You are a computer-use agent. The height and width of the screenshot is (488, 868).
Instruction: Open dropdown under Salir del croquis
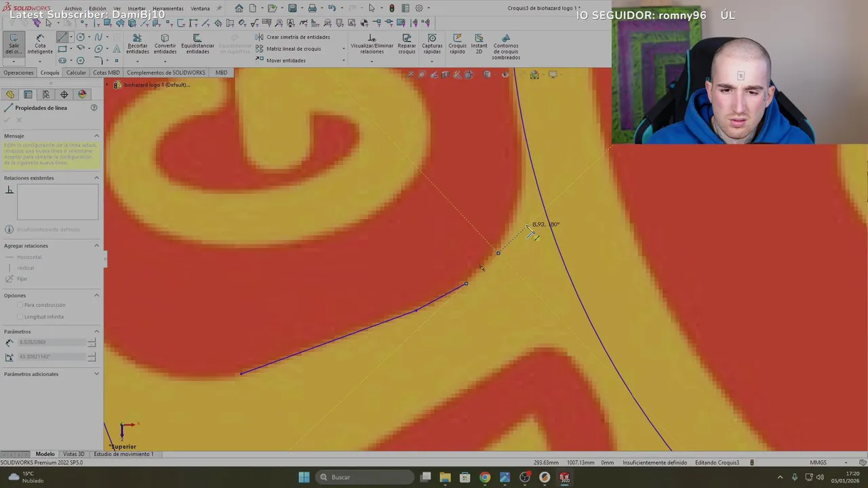click(13, 61)
